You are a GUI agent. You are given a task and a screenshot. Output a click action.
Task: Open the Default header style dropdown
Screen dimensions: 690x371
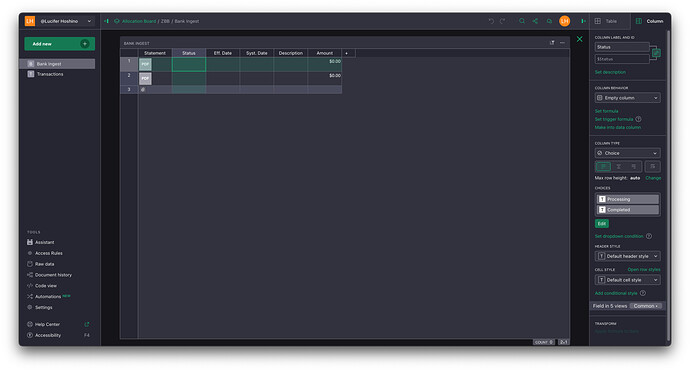click(628, 256)
